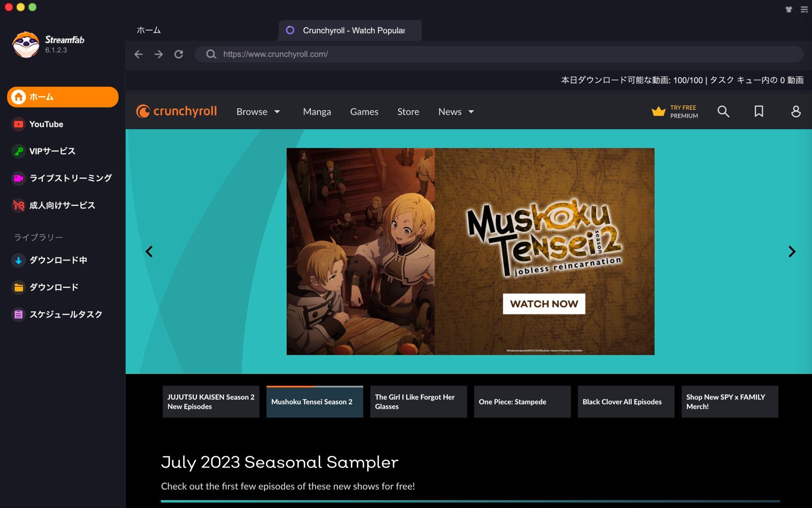Screen dimensions: 812x508
Task: Select The Girl I Like Forgot Her Glasses tile
Action: pyautogui.click(x=419, y=402)
